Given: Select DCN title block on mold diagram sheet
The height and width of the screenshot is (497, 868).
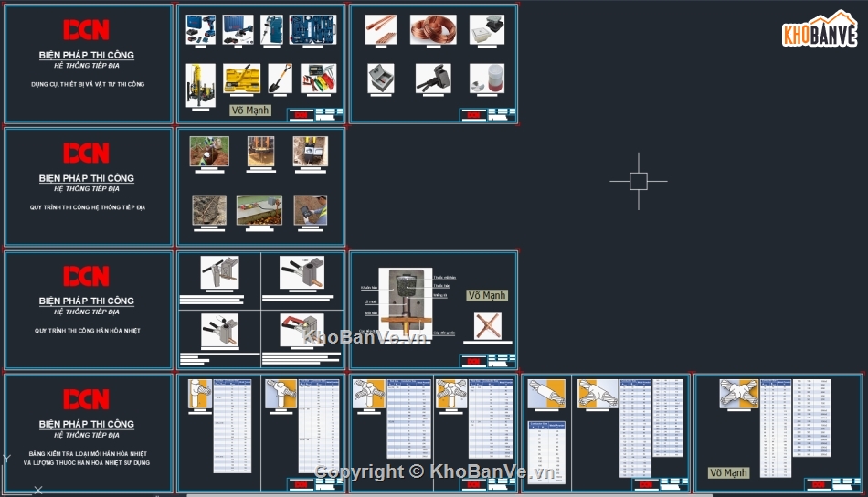Looking at the screenshot, I should pyautogui.click(x=488, y=362).
